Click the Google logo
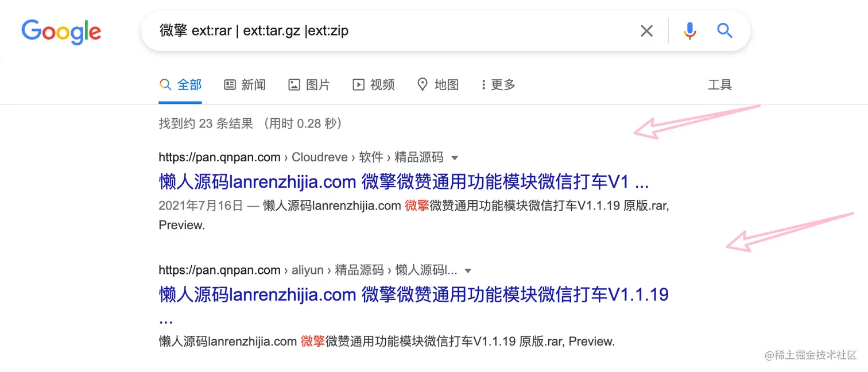This screenshot has height=372, width=868. click(x=61, y=31)
